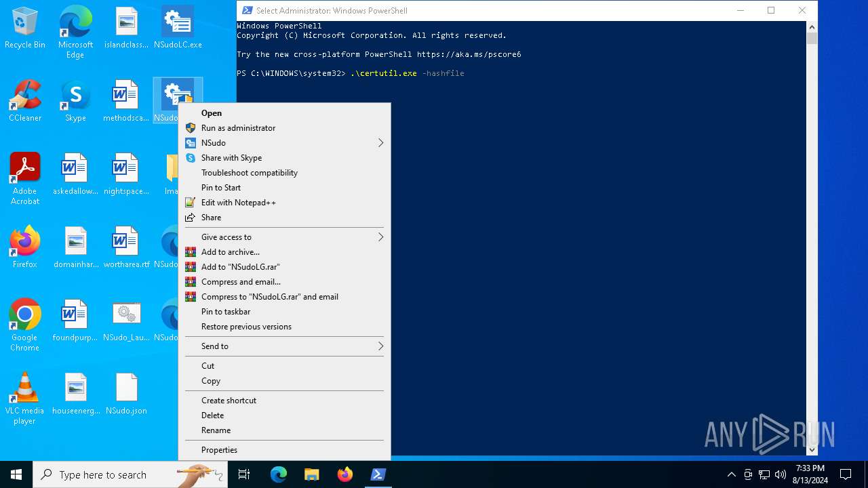The width and height of the screenshot is (868, 488).
Task: Select the NSudo.json file icon
Action: (x=126, y=394)
